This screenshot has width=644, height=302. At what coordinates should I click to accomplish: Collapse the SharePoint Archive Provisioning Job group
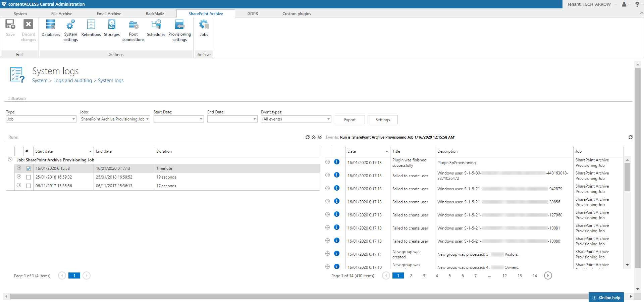(x=10, y=160)
